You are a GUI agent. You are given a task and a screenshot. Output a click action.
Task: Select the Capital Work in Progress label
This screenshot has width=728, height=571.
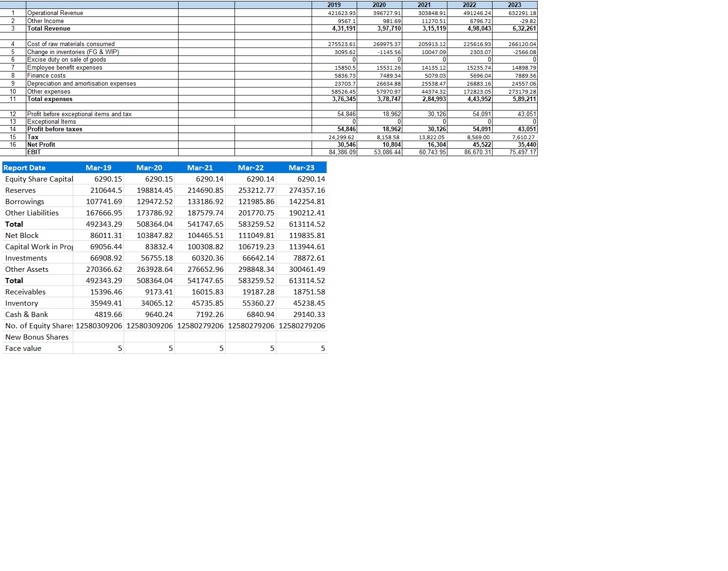(x=39, y=246)
